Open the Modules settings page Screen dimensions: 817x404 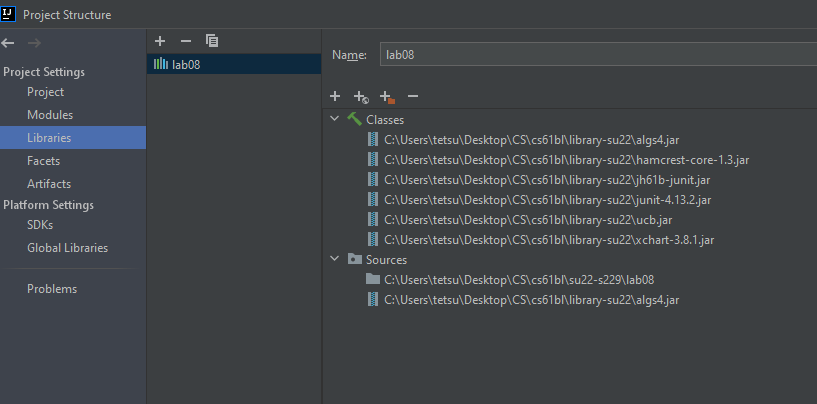(x=50, y=115)
